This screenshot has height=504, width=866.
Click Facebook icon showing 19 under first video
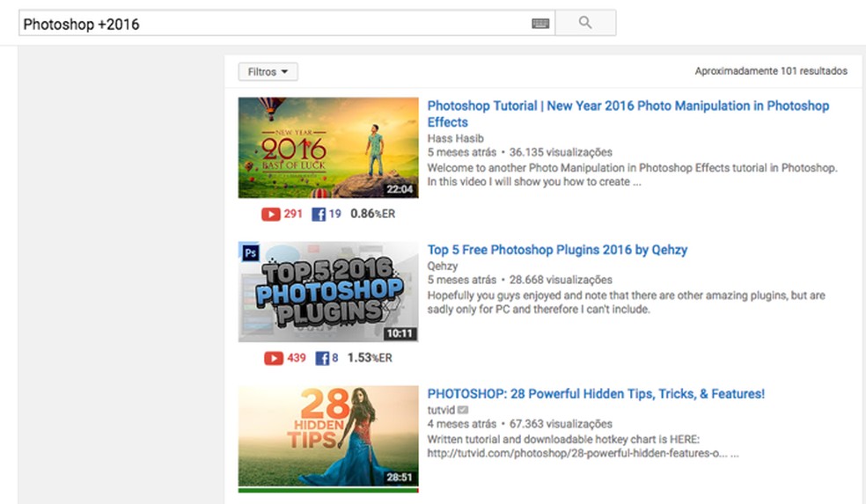click(x=319, y=215)
